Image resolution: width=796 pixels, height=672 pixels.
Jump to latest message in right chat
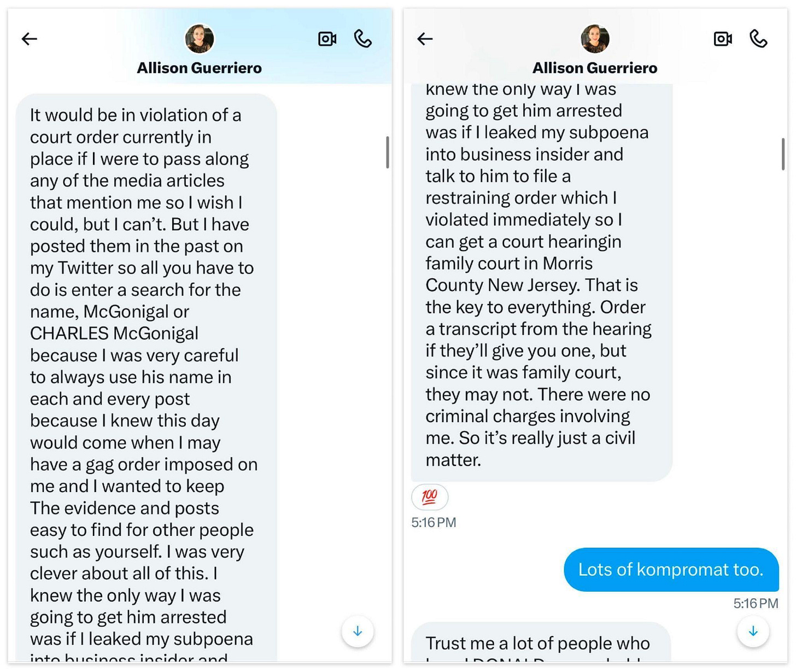pyautogui.click(x=753, y=632)
